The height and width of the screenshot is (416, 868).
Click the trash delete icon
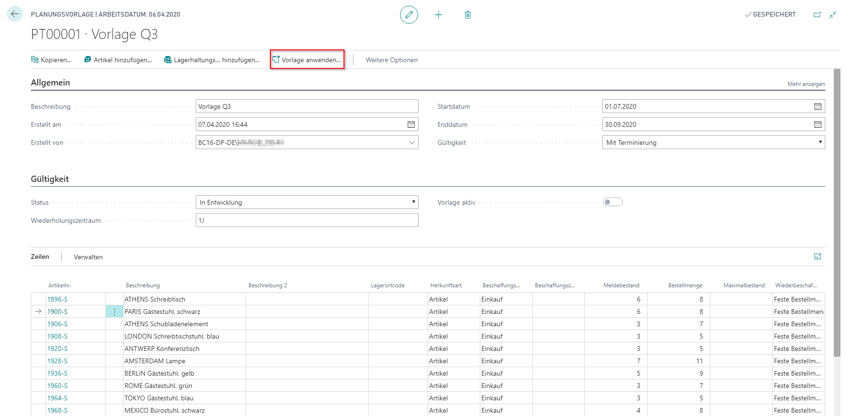467,15
